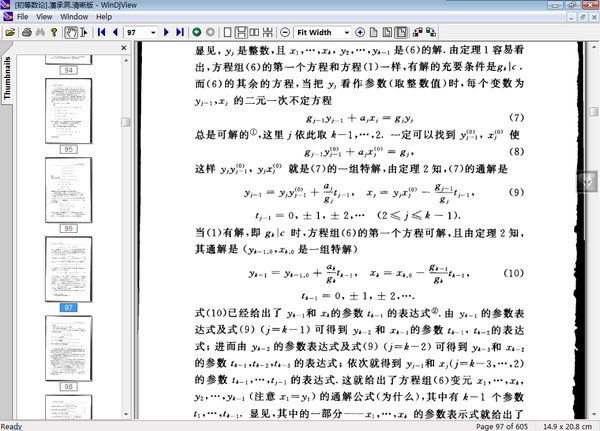
Task: Click the Zoom Out minus icon
Action: [x=285, y=33]
